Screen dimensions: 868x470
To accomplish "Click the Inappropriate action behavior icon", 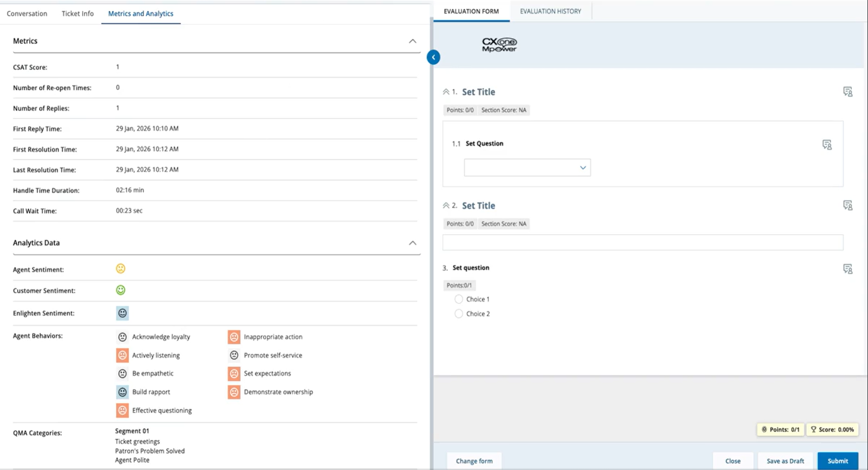I will point(234,337).
